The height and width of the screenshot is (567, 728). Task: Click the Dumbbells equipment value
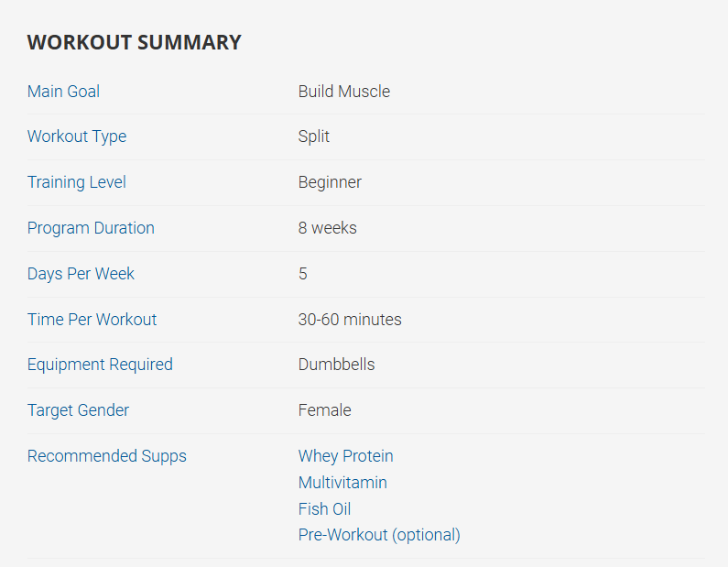[x=336, y=365]
